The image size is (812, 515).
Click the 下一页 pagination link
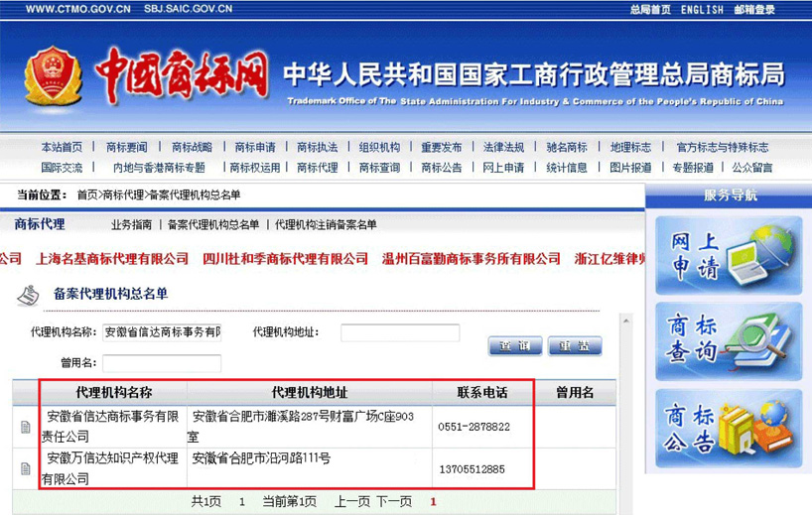(393, 502)
